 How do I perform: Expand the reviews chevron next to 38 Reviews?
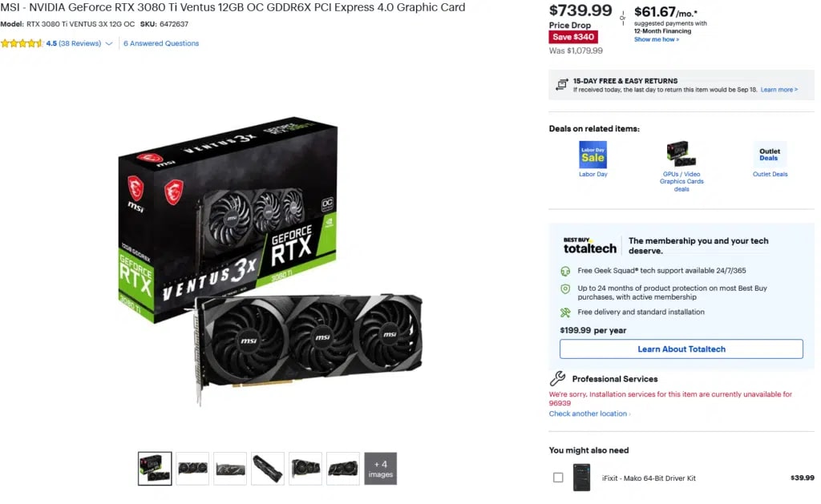[x=109, y=43]
